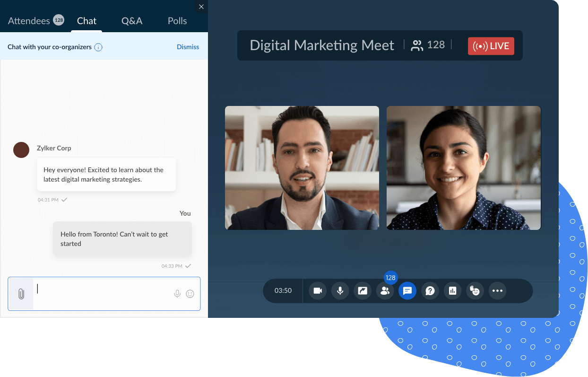
Task: Toggle the camera in the meeting toolbar
Action: coord(318,290)
